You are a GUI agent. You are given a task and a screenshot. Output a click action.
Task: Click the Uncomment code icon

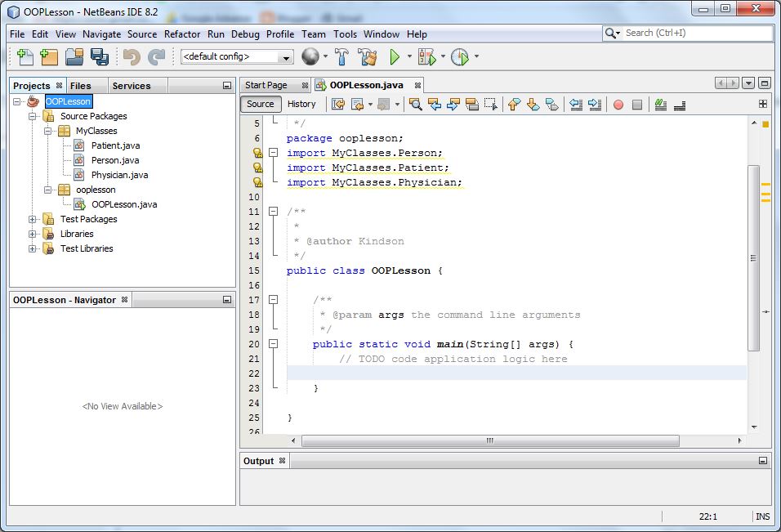(680, 105)
